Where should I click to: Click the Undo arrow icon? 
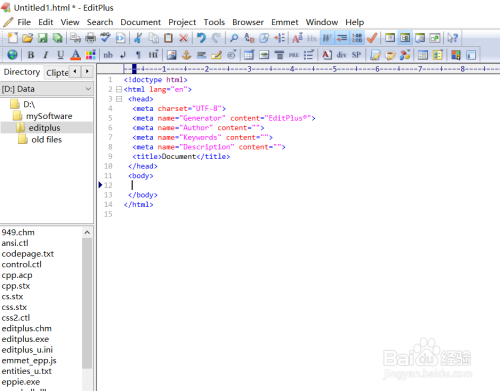(201, 38)
